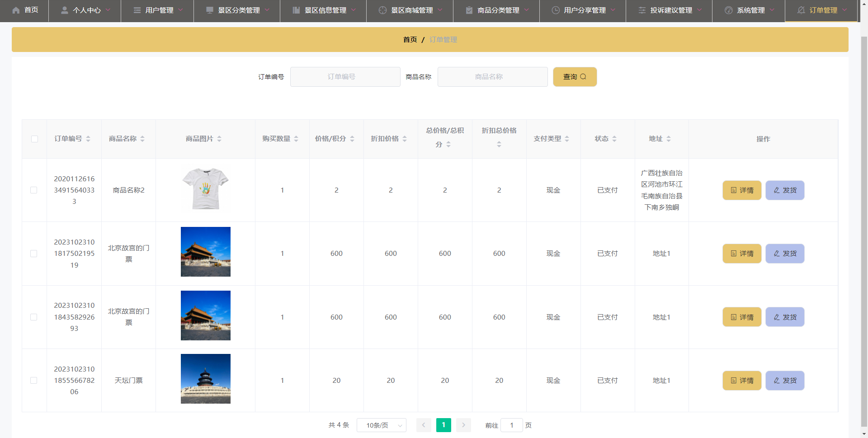This screenshot has width=868, height=438.
Task: Expand the 用户管理 menu
Action: (157, 10)
